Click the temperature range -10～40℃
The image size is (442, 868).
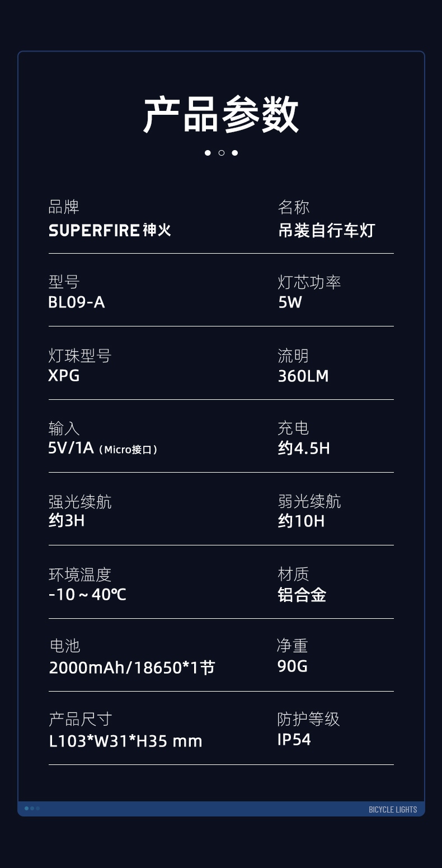pyautogui.click(x=87, y=594)
